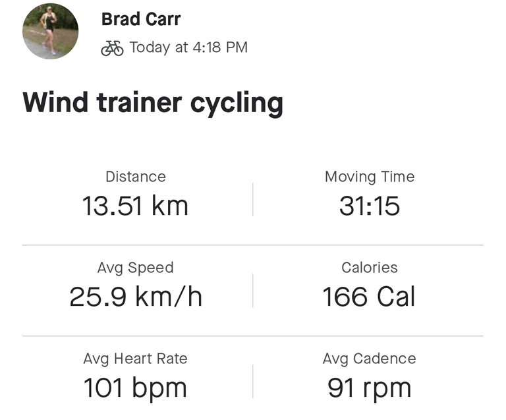Click the 'Today at 4:18 PM' timestamp
The width and height of the screenshot is (506, 420).
188,47
